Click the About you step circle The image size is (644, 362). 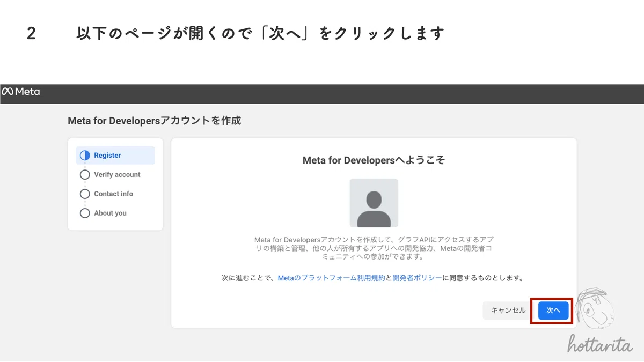click(85, 213)
